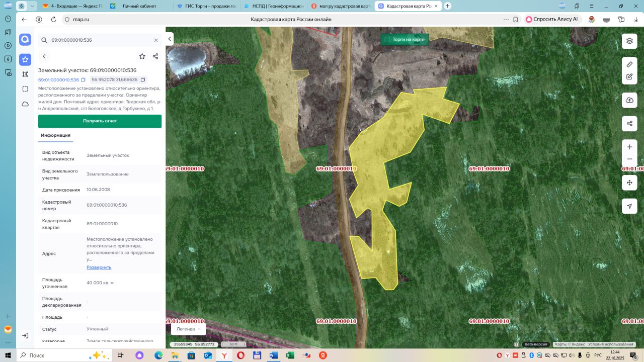Viewport: 644px width, 362px height.
Task: Click the Получить отчет button
Action: pyautogui.click(x=100, y=121)
